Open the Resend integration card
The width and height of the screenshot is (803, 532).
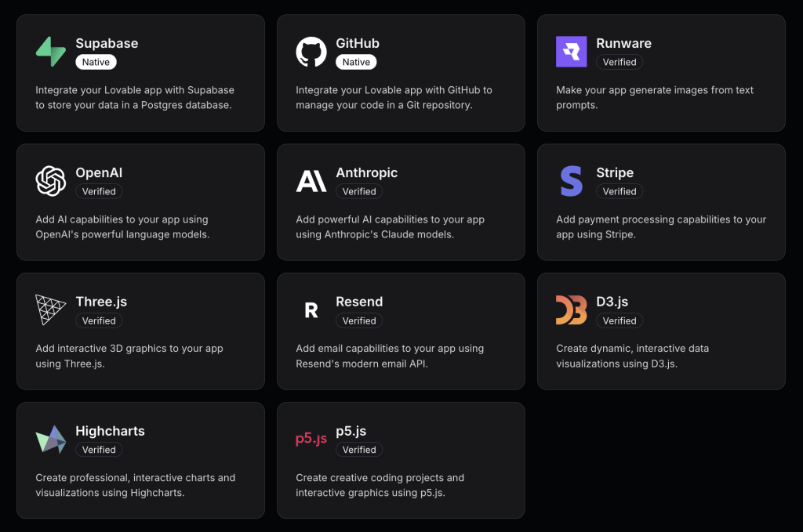tap(401, 331)
